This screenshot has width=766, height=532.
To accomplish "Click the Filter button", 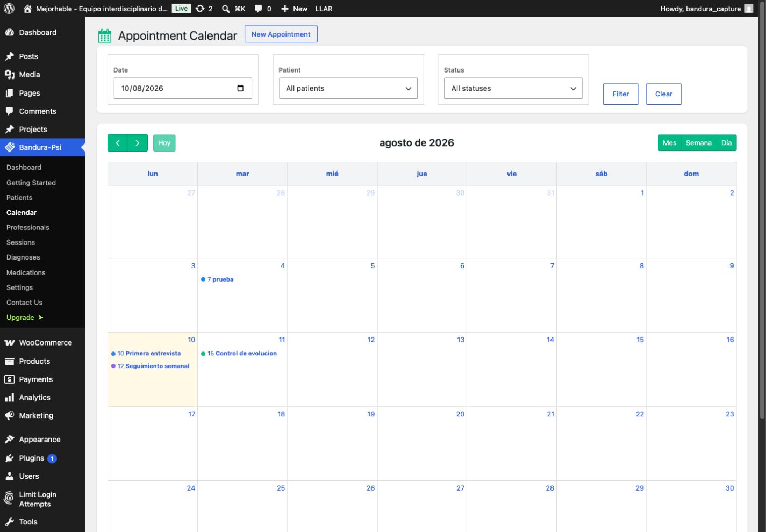I will (620, 94).
